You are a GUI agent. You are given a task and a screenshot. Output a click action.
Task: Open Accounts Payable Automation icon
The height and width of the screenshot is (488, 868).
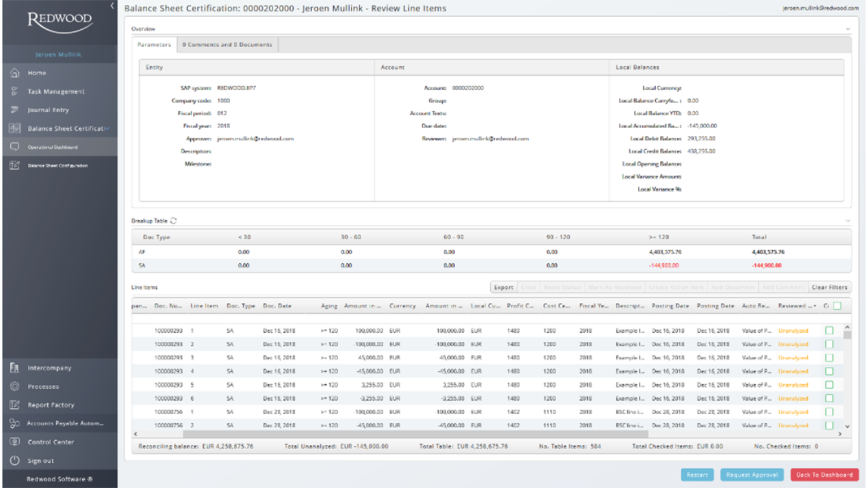pos(14,423)
